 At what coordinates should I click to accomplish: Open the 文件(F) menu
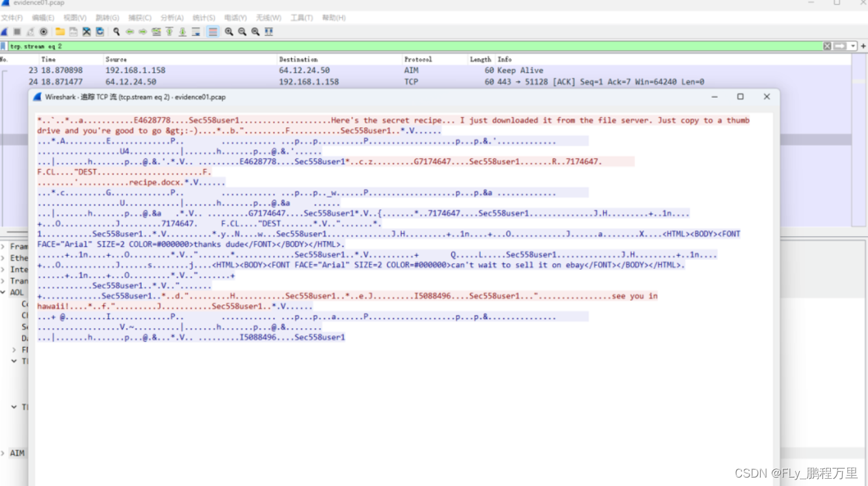12,18
